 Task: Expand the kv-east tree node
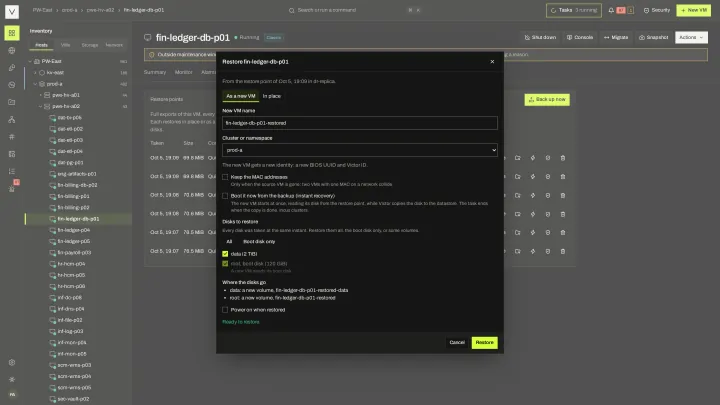click(35, 73)
